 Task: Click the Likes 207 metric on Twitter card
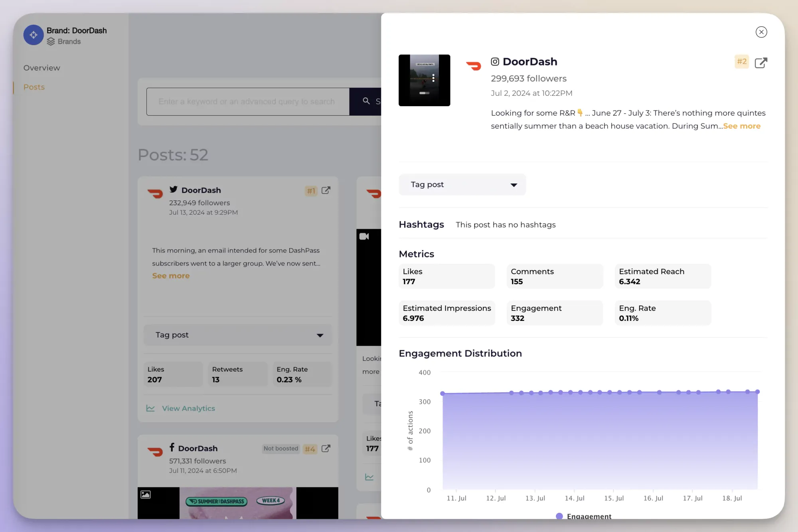coord(173,374)
